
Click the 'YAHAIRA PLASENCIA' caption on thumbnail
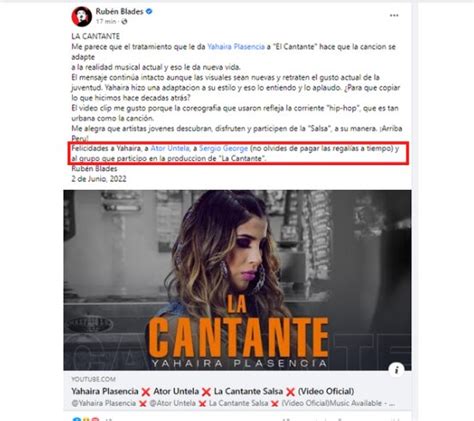pos(239,363)
